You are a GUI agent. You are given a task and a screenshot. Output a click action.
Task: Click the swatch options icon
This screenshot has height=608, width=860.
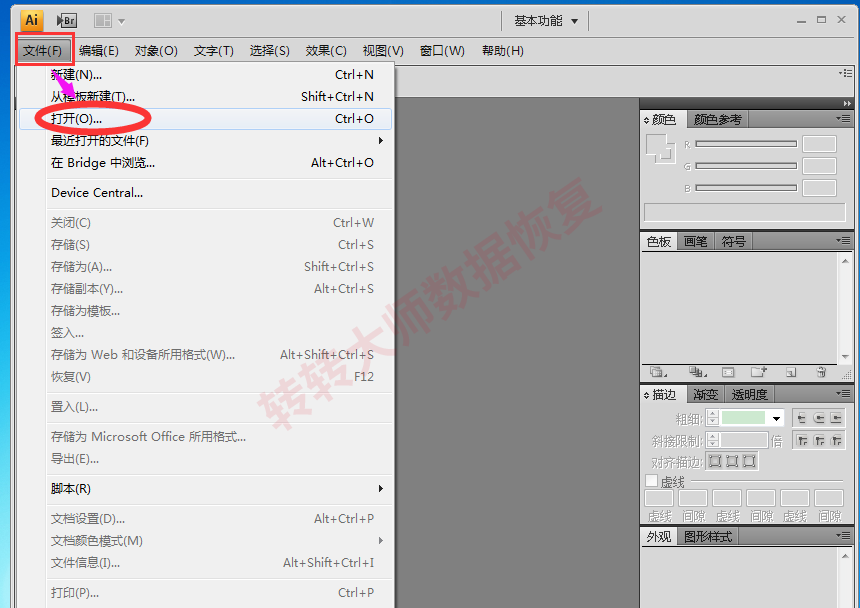click(x=728, y=373)
